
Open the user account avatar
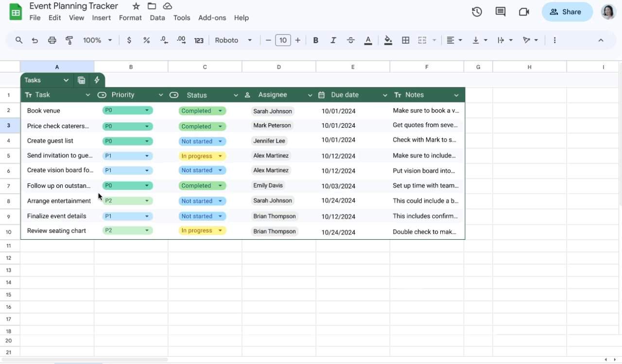[x=608, y=12]
